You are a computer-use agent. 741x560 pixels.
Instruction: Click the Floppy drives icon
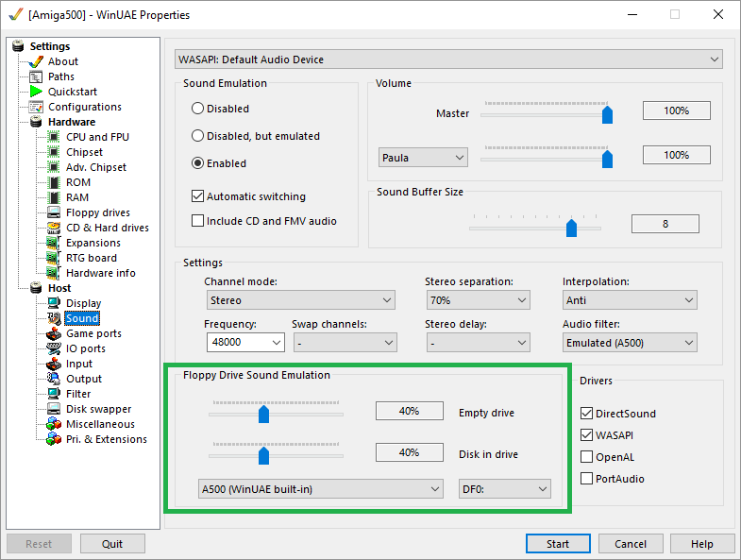point(54,212)
